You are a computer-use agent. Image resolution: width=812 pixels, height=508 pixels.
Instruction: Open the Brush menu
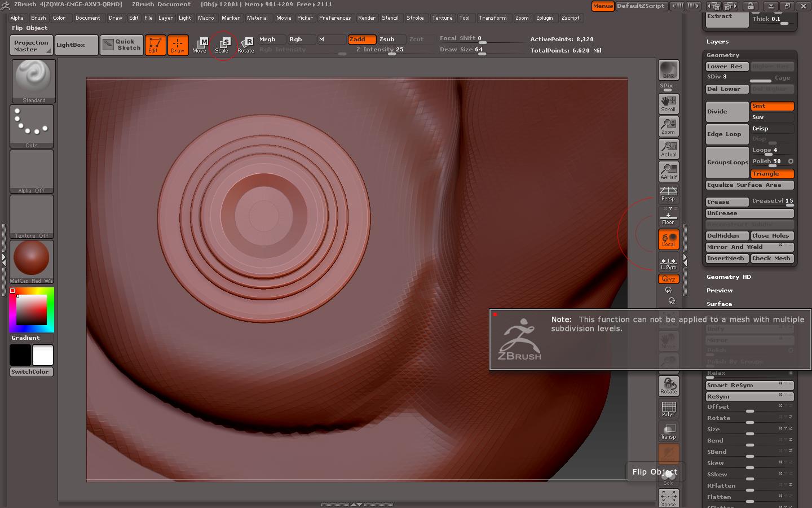click(x=38, y=18)
